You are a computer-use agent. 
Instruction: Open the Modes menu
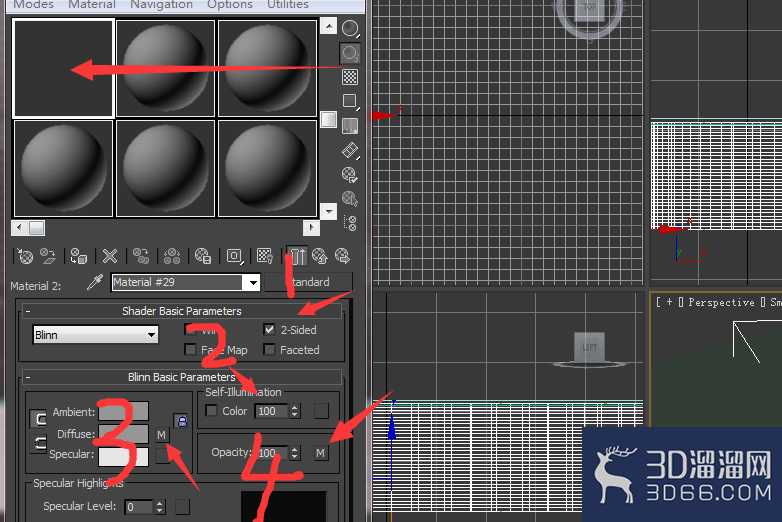coord(33,5)
